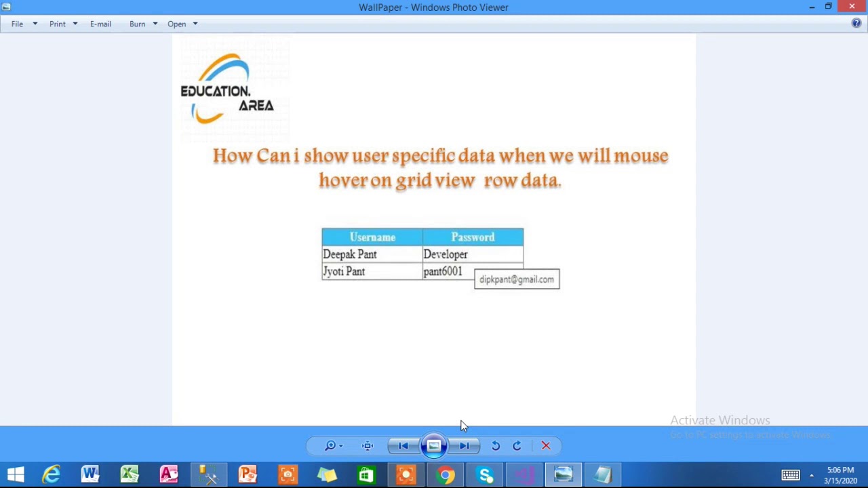Viewport: 868px width, 488px height.
Task: Rotate the photo clockwise
Action: click(x=517, y=445)
